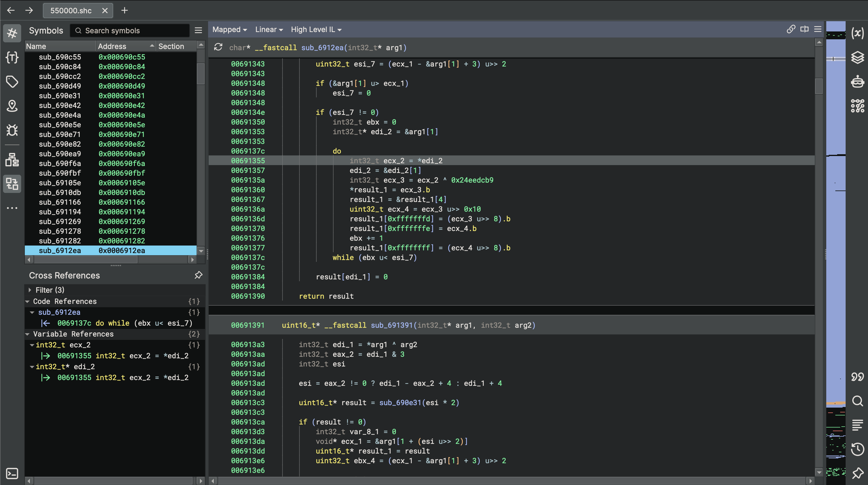Screen dimensions: 868x485
Task: Open the Debugger bug icon
Action: pyautogui.click(x=12, y=130)
